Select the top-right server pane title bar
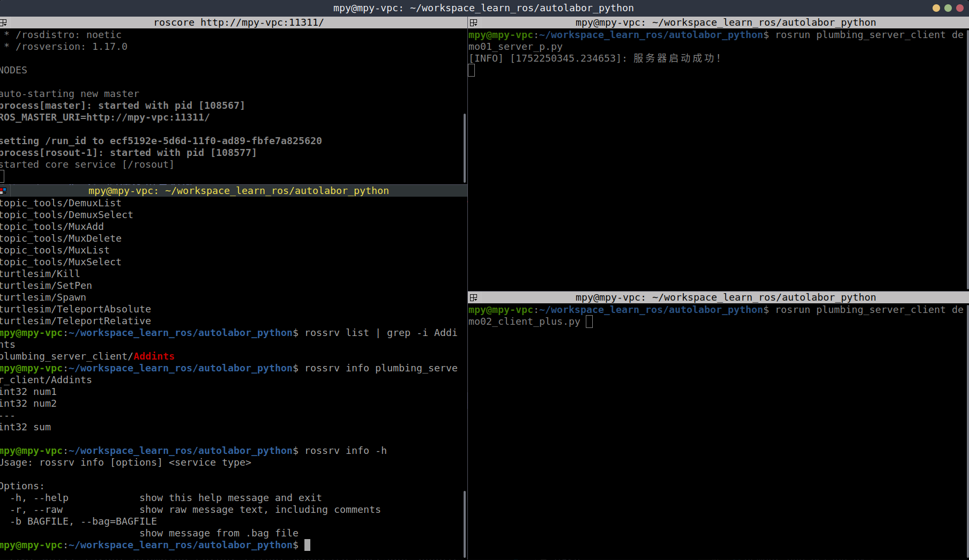969x560 pixels. coord(725,23)
